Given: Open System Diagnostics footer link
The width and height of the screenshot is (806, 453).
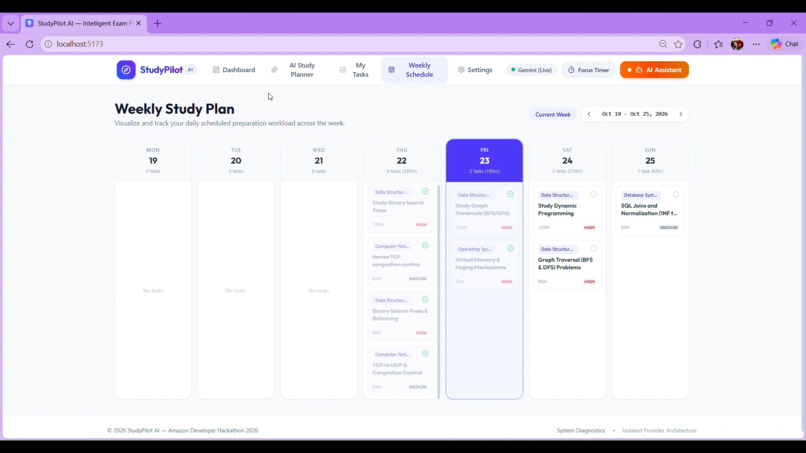Looking at the screenshot, I should point(581,430).
